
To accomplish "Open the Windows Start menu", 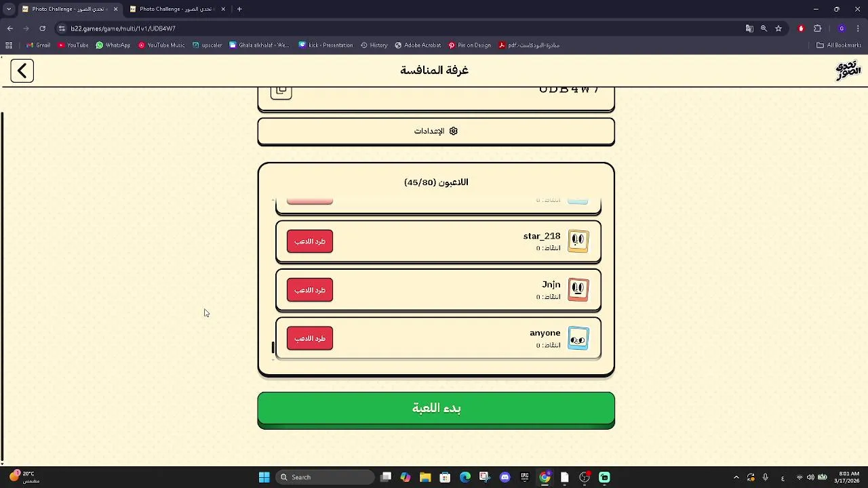I will [264, 477].
